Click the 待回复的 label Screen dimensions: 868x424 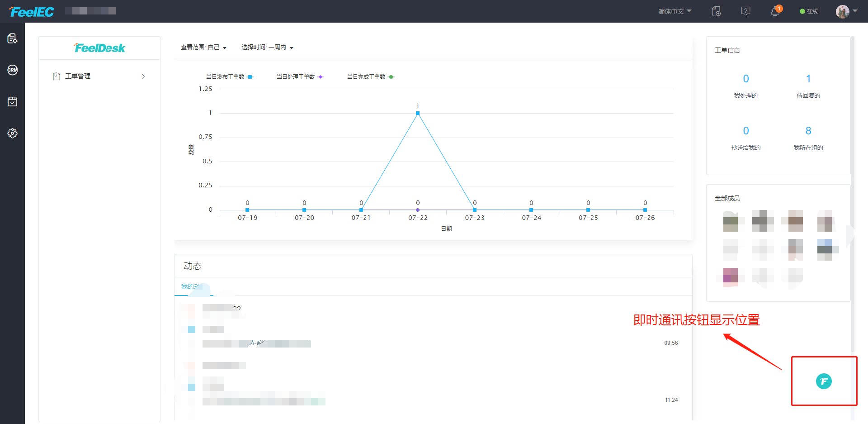(x=808, y=95)
